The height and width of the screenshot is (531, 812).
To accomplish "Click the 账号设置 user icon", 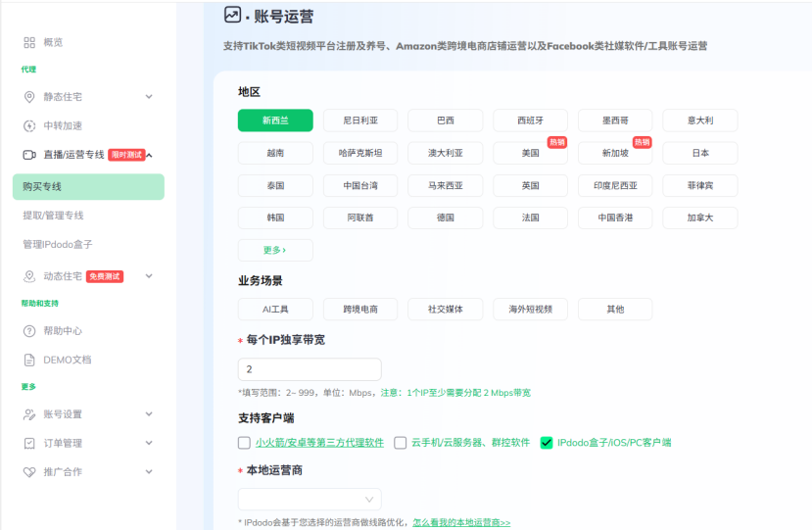I will point(29,414).
